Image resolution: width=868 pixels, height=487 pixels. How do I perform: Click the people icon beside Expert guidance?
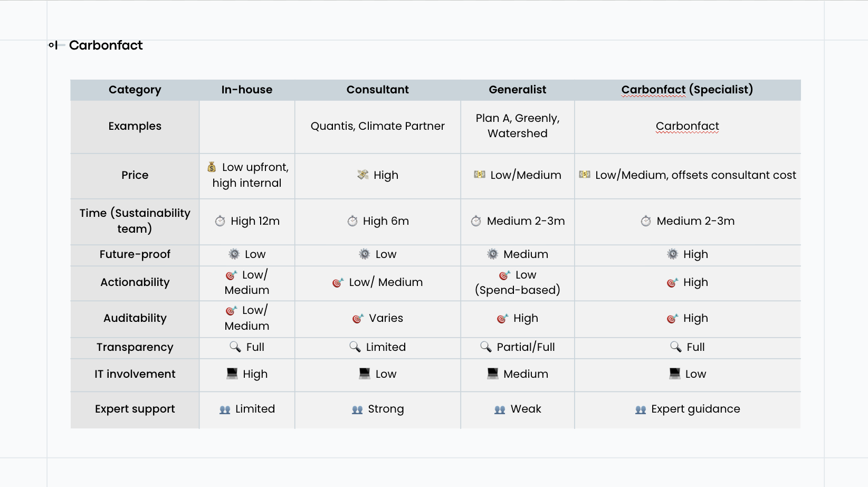point(641,409)
